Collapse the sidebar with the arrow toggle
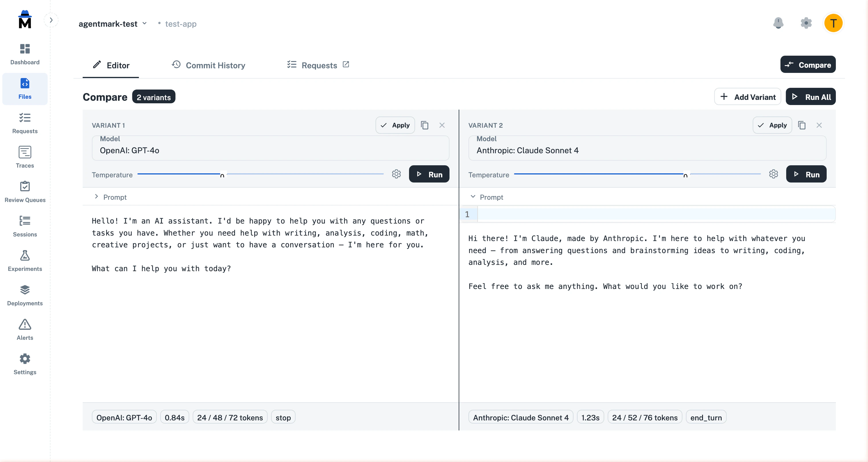 51,20
